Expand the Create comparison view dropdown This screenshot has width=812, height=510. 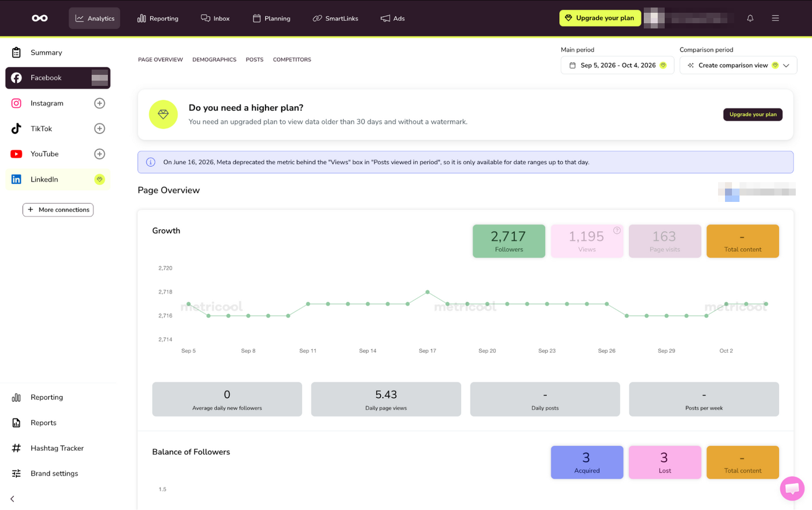(738, 65)
